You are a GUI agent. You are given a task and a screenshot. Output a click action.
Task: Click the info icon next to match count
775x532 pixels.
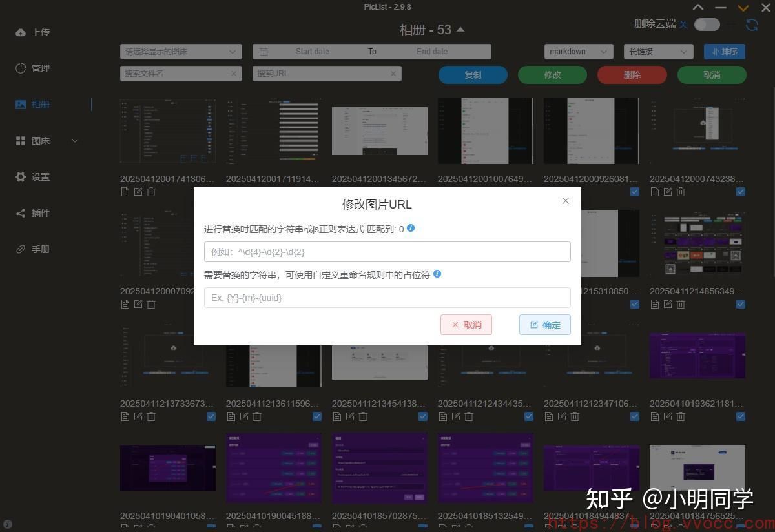[411, 229]
